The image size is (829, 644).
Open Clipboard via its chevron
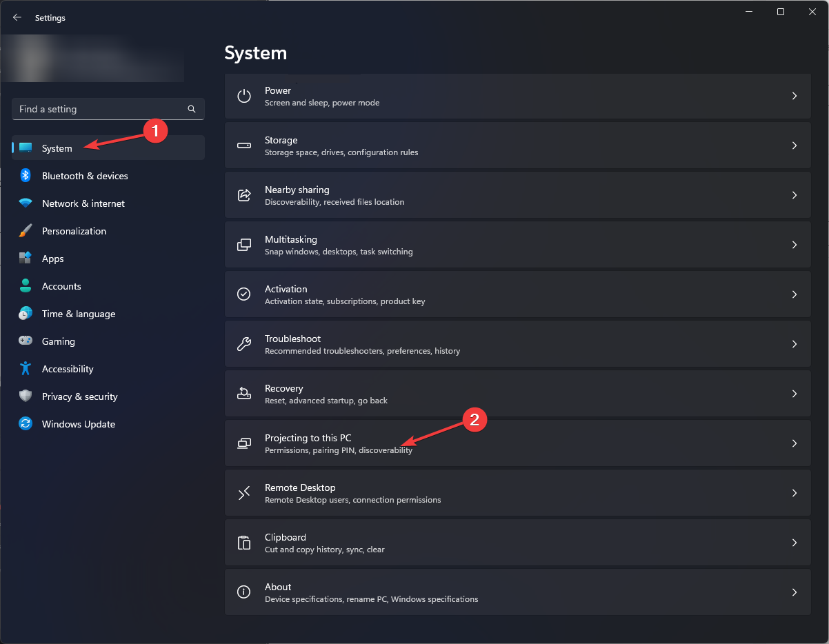point(795,543)
